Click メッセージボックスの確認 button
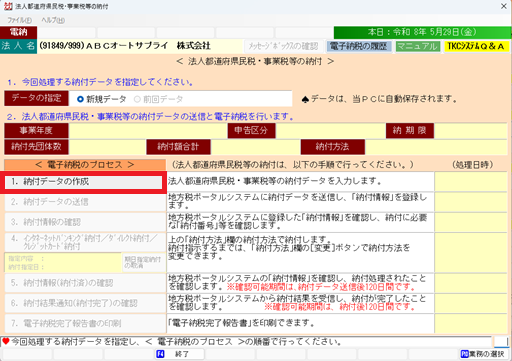512x361 pixels. point(283,46)
